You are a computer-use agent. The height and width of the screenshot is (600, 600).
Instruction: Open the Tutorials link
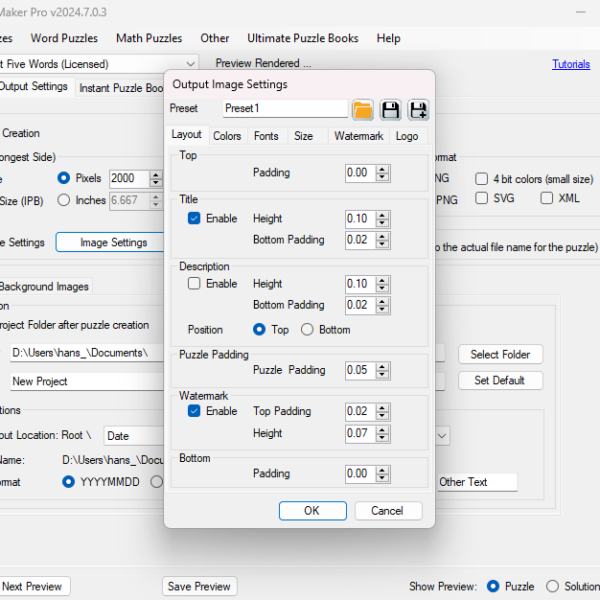pyautogui.click(x=570, y=64)
